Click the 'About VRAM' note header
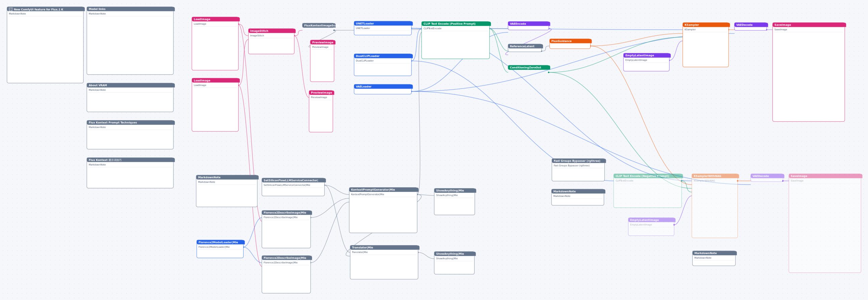 (131, 85)
